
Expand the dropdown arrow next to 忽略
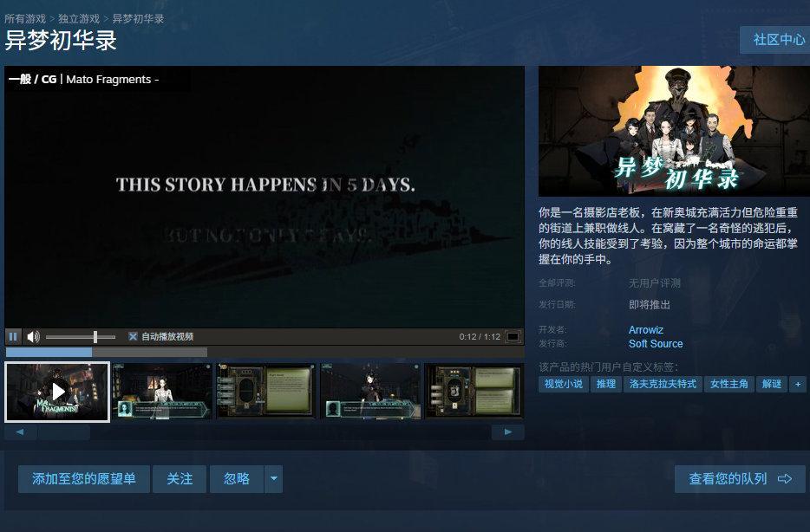[x=274, y=479]
